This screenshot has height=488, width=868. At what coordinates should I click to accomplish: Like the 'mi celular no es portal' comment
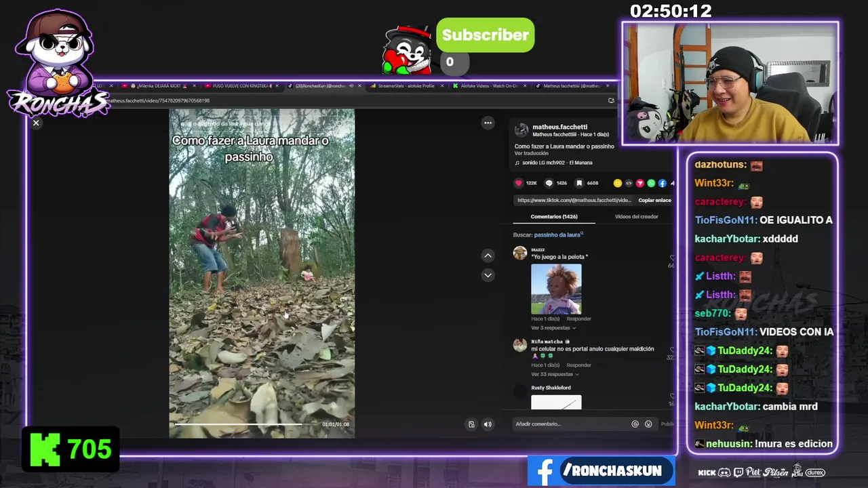671,350
